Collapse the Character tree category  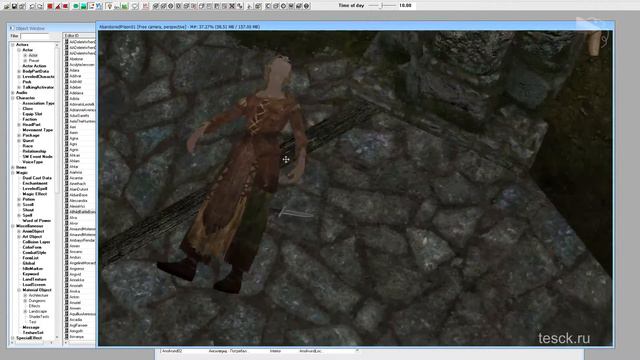point(13,98)
